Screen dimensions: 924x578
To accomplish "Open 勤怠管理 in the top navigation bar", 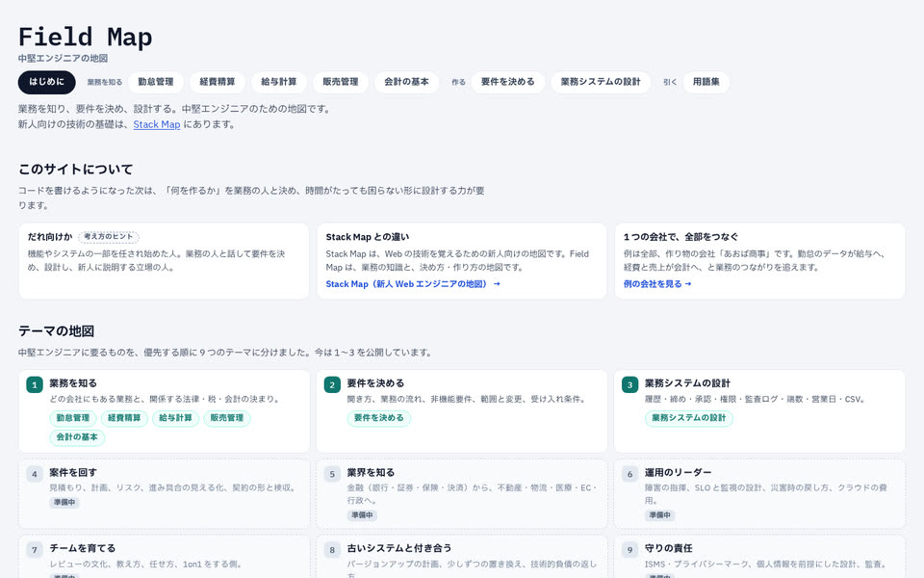I will tap(156, 82).
